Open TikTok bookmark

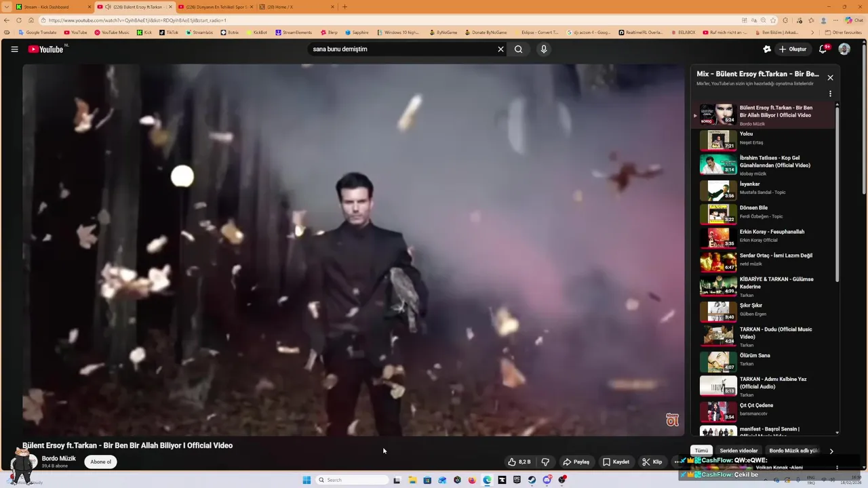[168, 33]
